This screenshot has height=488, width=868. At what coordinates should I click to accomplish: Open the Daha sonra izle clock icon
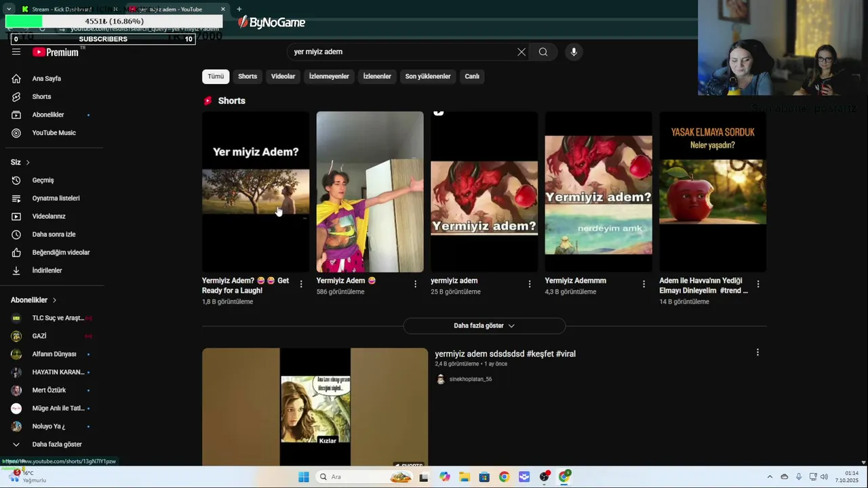click(16, 235)
